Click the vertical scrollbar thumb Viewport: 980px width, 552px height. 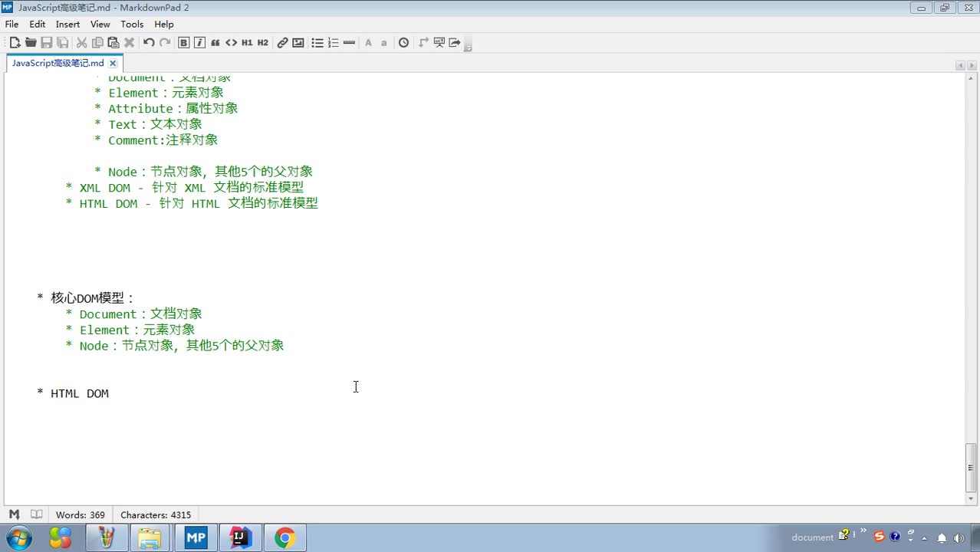[x=972, y=468]
